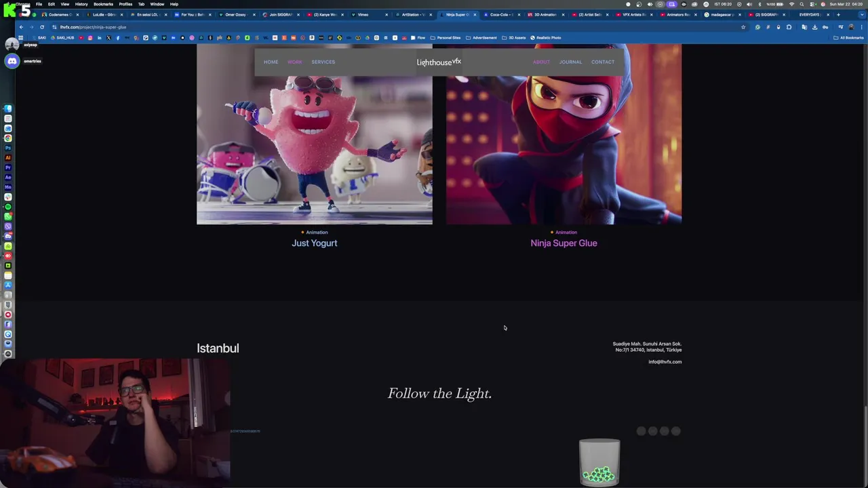Viewport: 868px width, 488px height.
Task: Open the SAKI_HUB bookmark
Action: tap(62, 38)
